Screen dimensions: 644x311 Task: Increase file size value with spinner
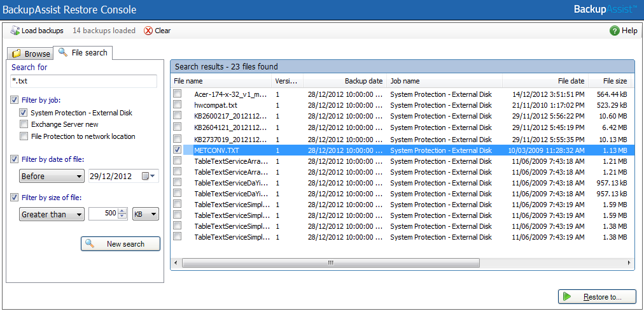(123, 212)
